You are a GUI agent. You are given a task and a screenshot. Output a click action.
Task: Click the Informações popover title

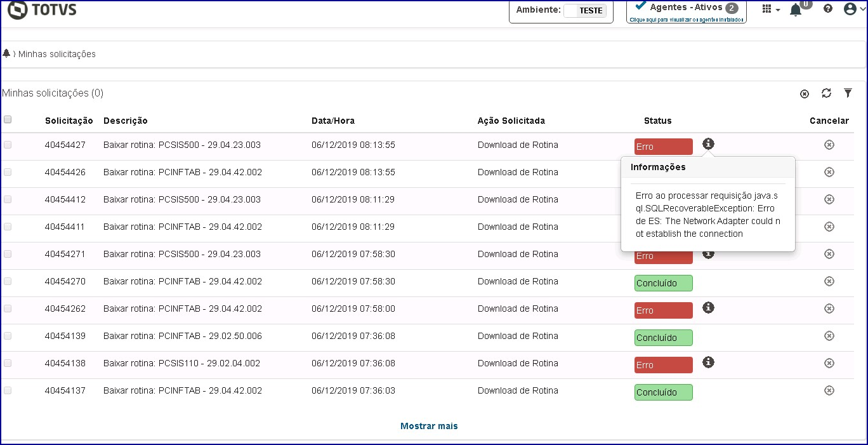click(657, 167)
